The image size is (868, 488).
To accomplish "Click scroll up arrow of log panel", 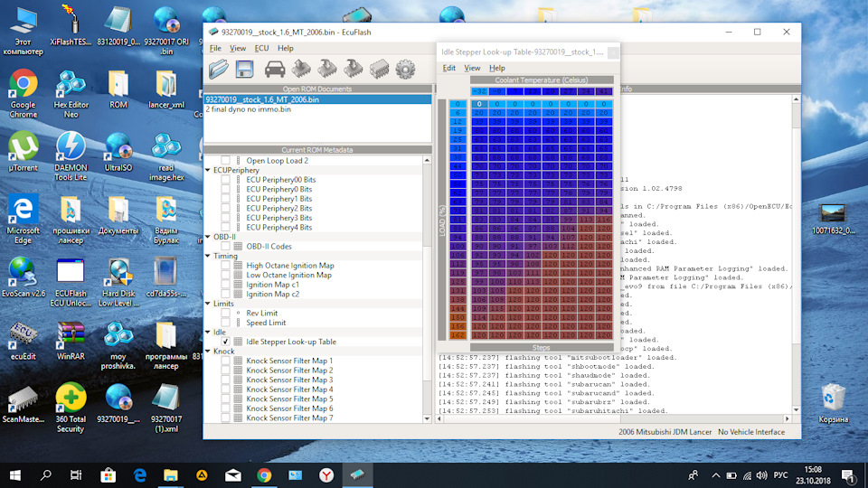I will click(796, 99).
